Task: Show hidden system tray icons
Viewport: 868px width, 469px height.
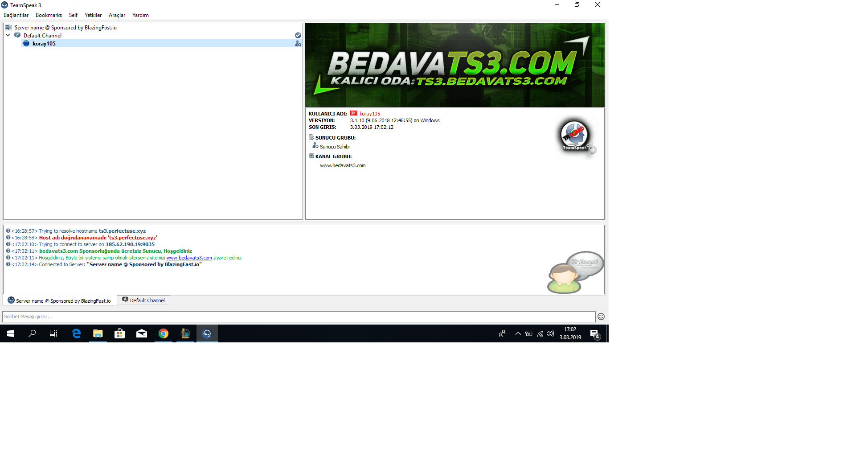Action: (x=518, y=333)
